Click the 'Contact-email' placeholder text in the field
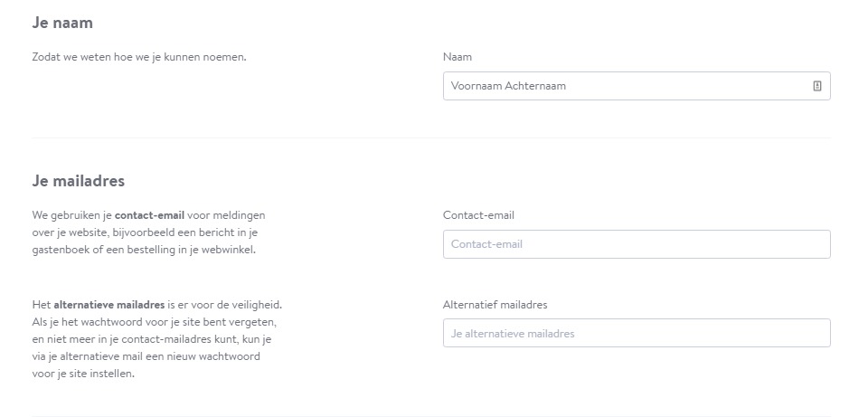Image resolution: width=868 pixels, height=417 pixels. [486, 244]
